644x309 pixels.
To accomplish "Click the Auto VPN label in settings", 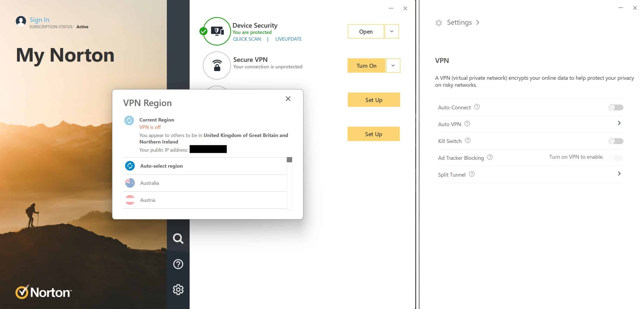I will 449,124.
